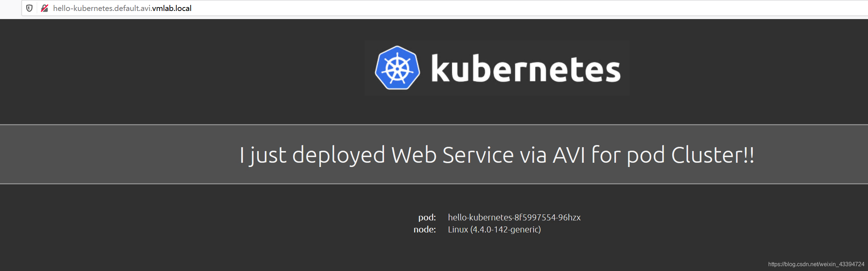The width and height of the screenshot is (868, 271).
Task: Select node value Linux (4.4.0-142-generic)
Action: click(494, 229)
